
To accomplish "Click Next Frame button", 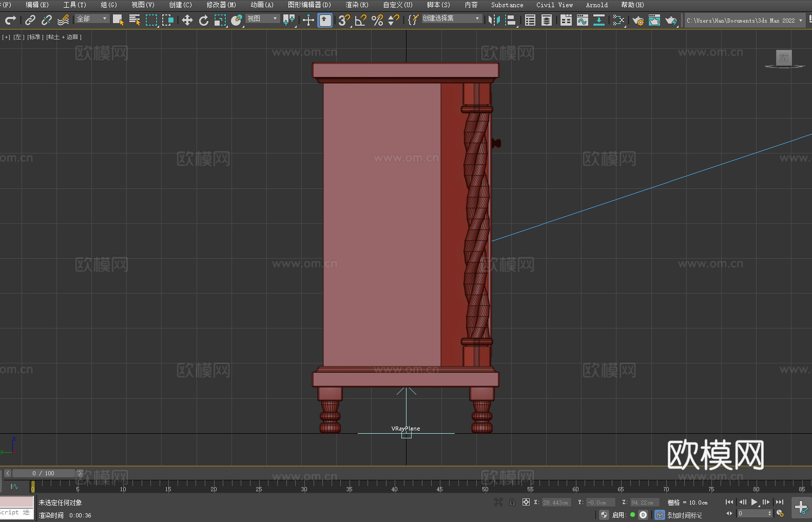I will coord(766,502).
